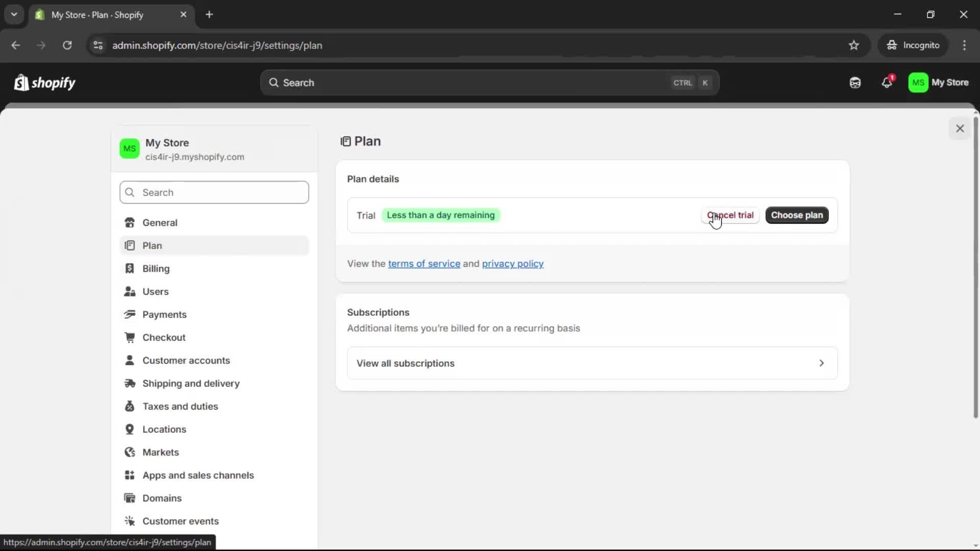Click the Payments icon in sidebar
980x551 pixels.
click(x=130, y=315)
